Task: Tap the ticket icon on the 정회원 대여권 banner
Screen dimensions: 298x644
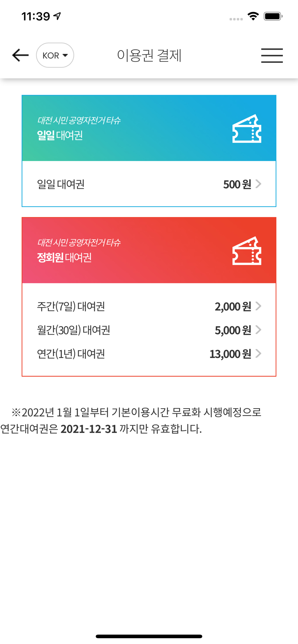Action: pos(247,251)
